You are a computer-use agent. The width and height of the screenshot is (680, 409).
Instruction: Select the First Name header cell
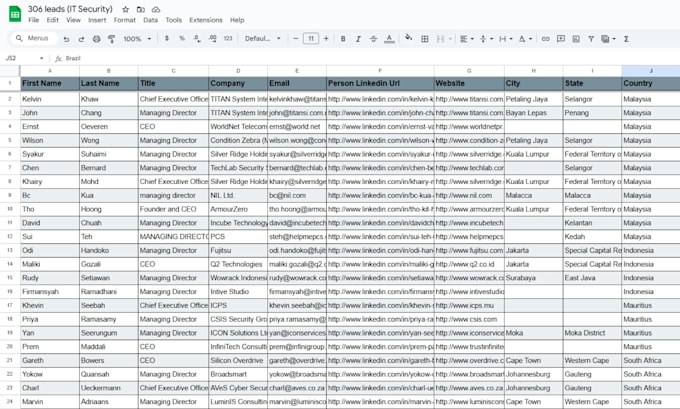(x=50, y=83)
